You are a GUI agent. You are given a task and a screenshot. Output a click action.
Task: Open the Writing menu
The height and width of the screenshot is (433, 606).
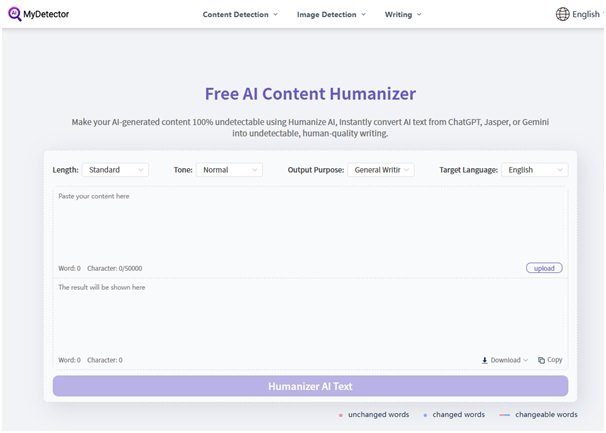tap(403, 15)
